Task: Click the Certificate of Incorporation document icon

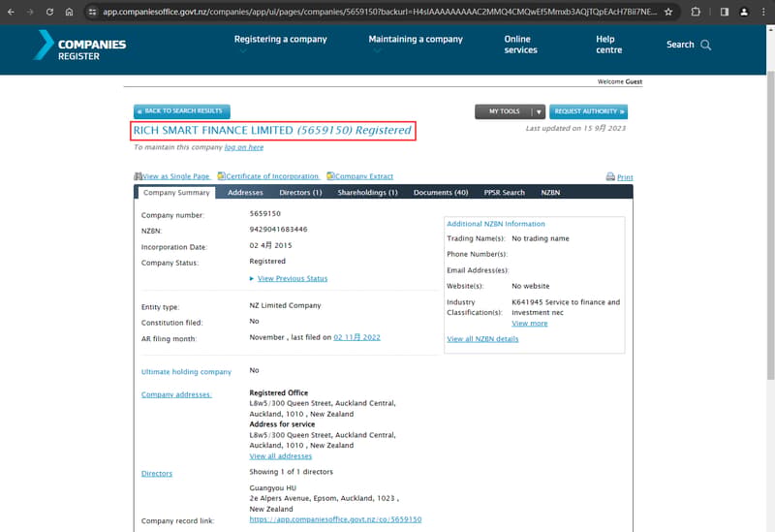Action: point(222,176)
